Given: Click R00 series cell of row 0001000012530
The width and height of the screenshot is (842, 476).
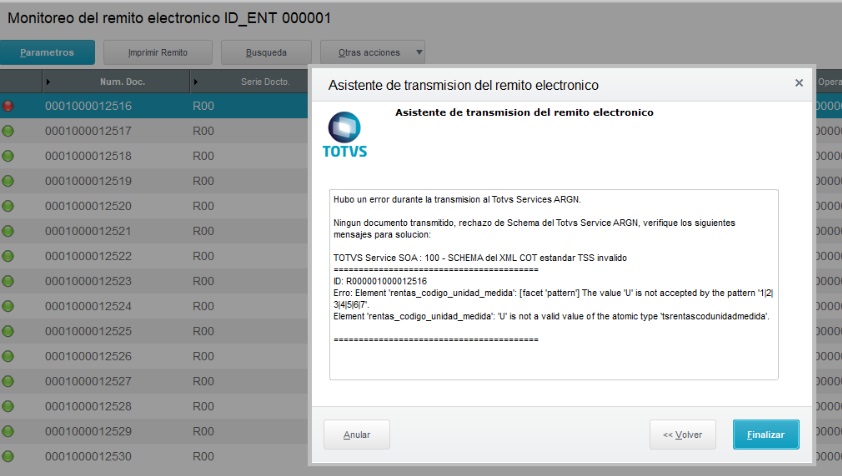Looking at the screenshot, I should pos(203,456).
